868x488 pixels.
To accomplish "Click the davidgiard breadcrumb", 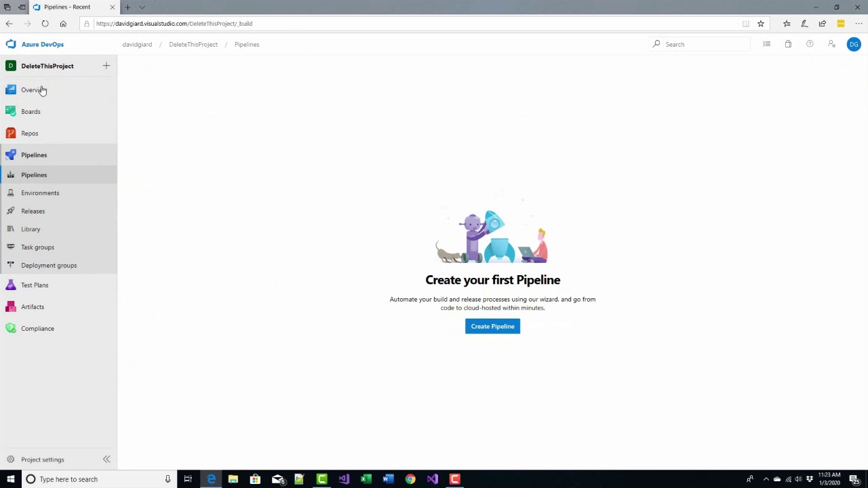I will [x=137, y=44].
